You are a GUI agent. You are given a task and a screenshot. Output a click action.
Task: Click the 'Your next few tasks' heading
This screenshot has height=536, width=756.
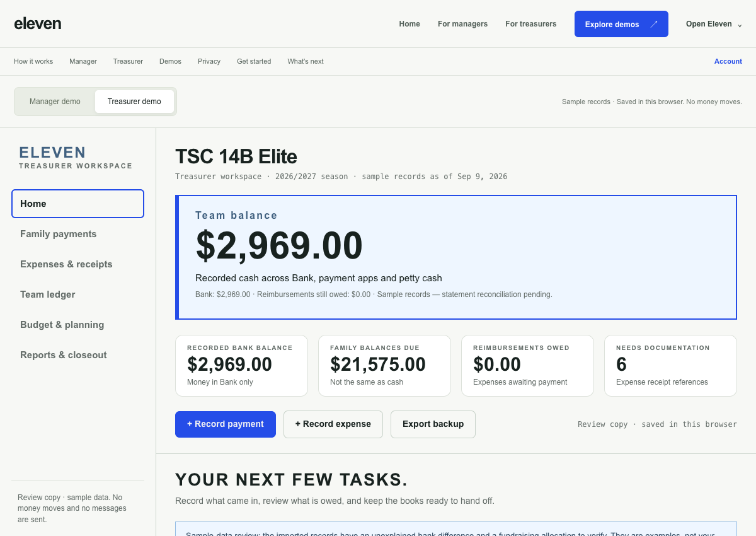point(292,480)
